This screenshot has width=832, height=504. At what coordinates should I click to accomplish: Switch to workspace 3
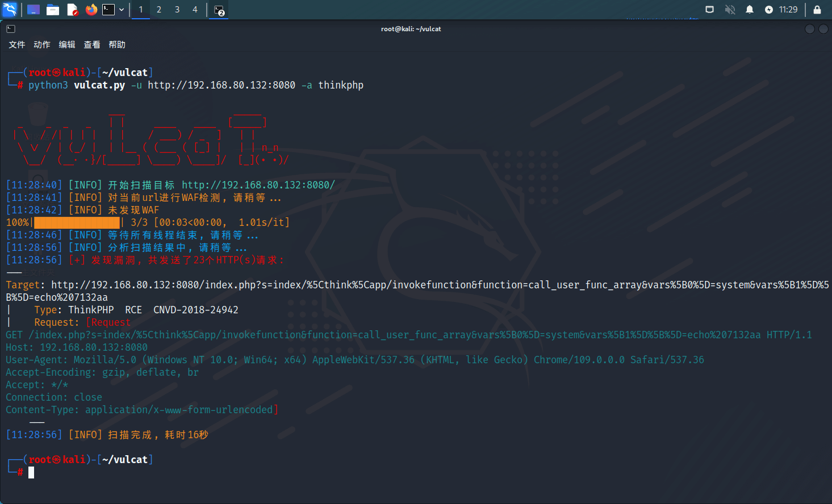coord(177,10)
